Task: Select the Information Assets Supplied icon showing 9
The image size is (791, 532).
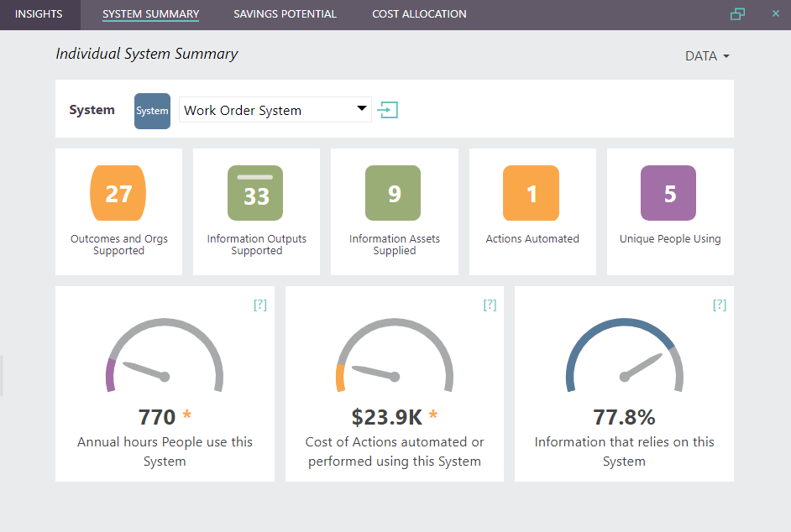Action: click(x=394, y=192)
